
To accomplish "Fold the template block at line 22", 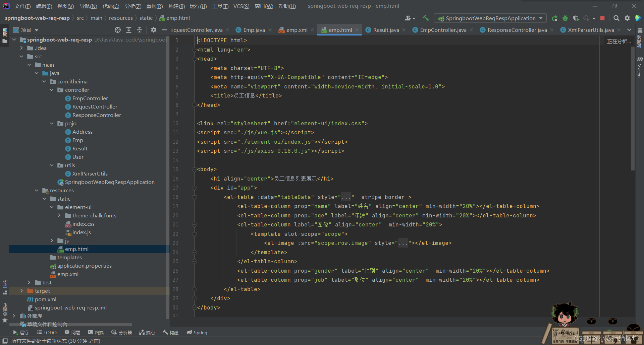I will 194,234.
